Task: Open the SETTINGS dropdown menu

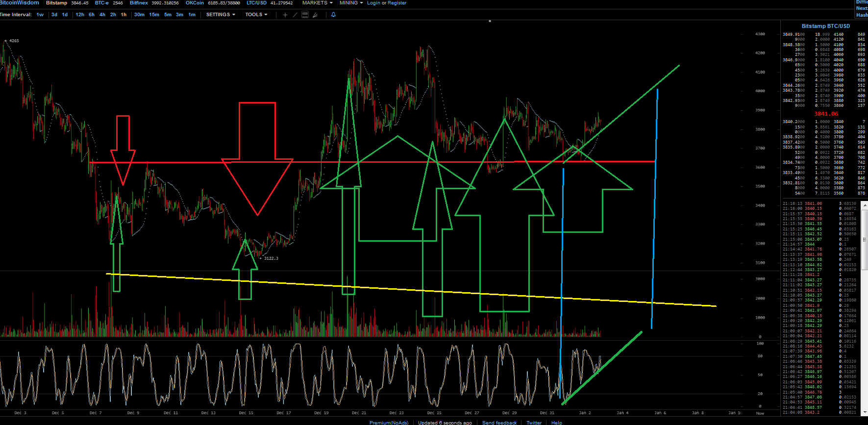Action: tap(221, 15)
